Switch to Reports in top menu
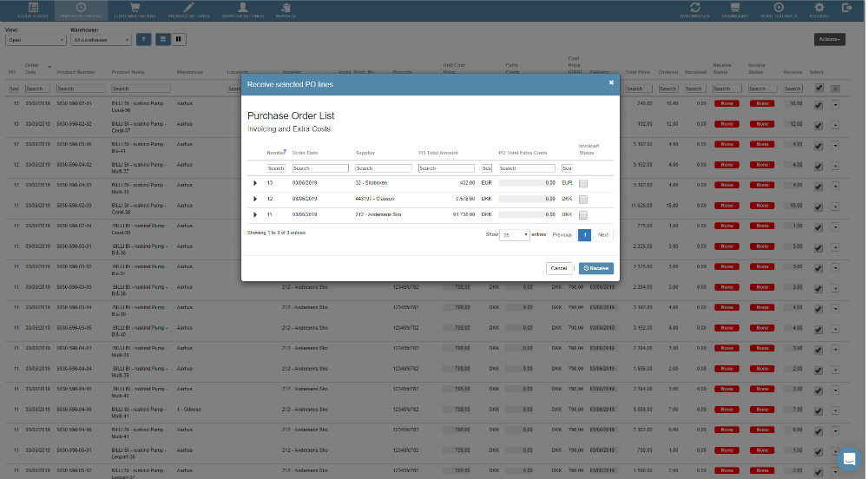 pos(285,10)
